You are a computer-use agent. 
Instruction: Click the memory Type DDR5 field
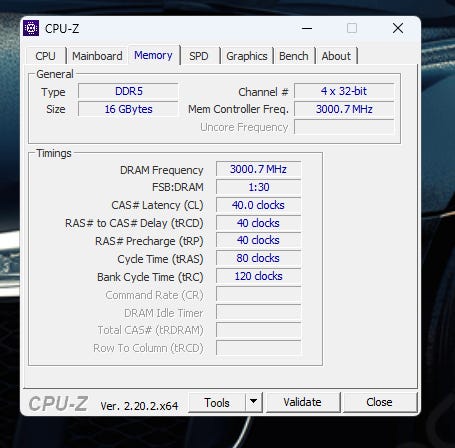pos(128,91)
